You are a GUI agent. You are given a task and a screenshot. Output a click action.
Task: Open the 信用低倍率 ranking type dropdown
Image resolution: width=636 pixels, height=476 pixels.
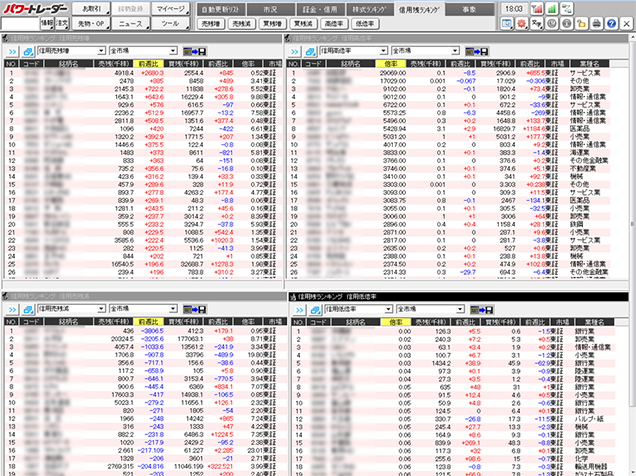click(386, 309)
